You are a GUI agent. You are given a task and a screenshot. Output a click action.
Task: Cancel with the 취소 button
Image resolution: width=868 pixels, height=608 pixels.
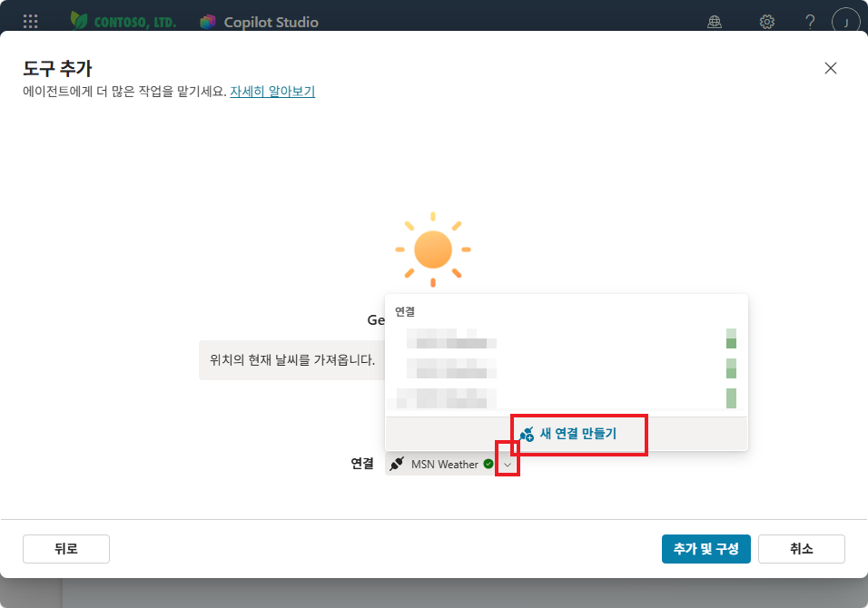(801, 549)
